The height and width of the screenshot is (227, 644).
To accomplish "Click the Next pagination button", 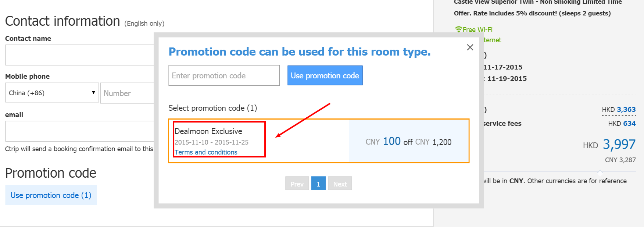I will (340, 184).
